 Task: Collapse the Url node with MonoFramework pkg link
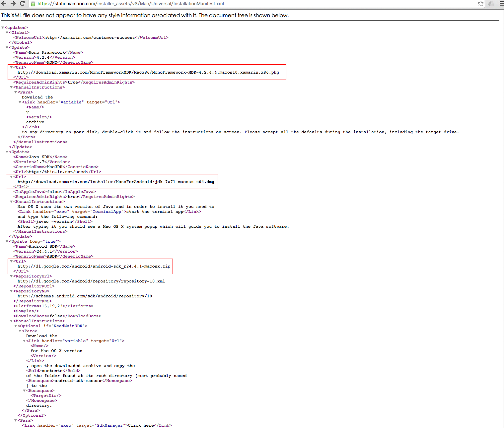click(12, 68)
